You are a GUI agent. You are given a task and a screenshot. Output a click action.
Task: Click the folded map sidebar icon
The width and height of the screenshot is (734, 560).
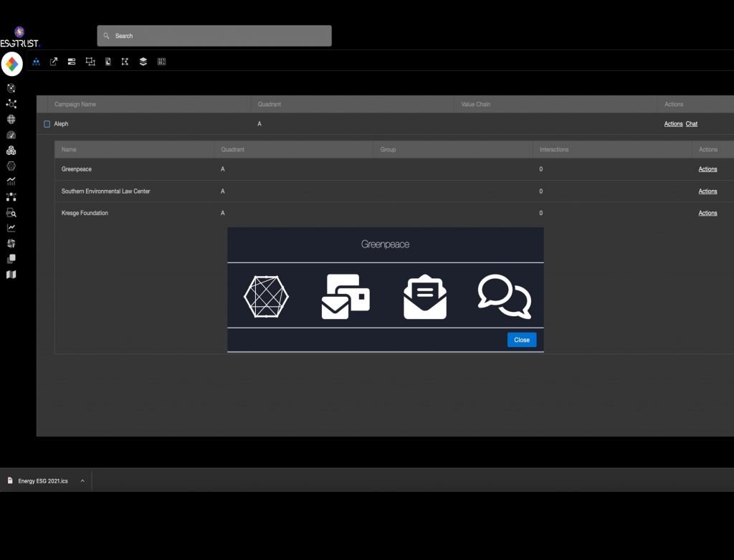[x=11, y=275]
